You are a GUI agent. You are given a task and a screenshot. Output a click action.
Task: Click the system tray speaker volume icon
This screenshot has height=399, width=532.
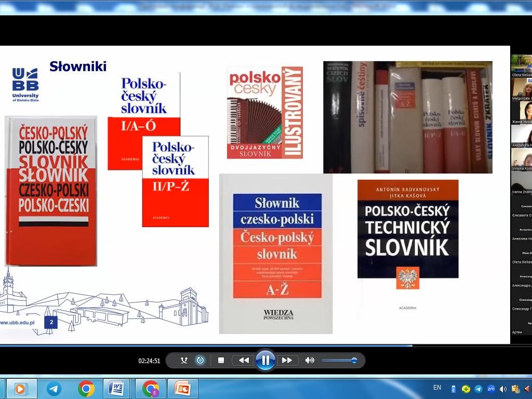click(503, 389)
